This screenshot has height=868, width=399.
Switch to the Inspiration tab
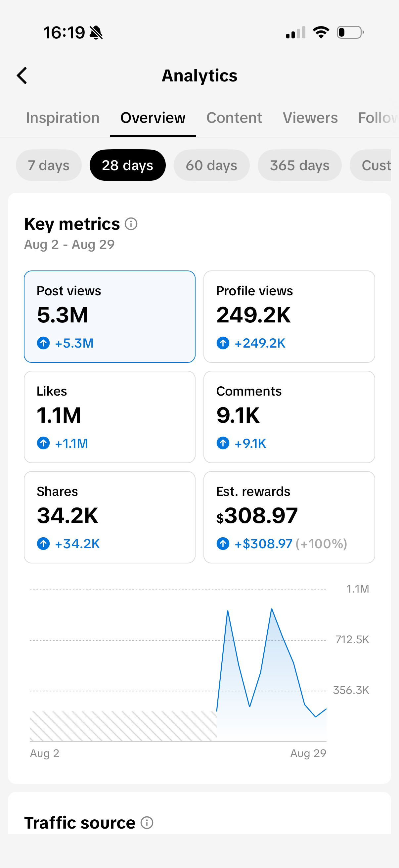pyautogui.click(x=63, y=118)
